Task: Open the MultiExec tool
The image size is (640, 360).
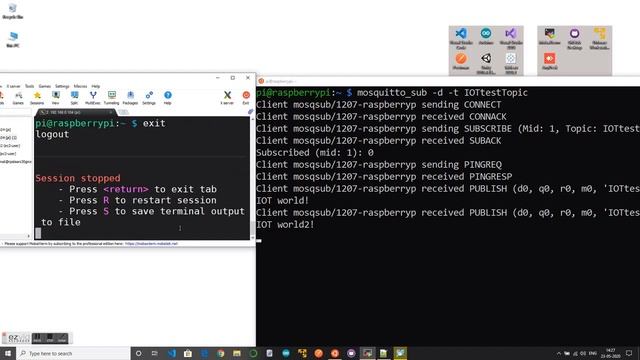Action: point(93,98)
